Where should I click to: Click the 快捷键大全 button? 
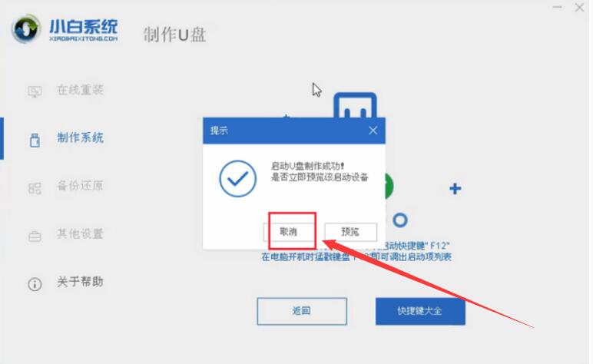[420, 311]
